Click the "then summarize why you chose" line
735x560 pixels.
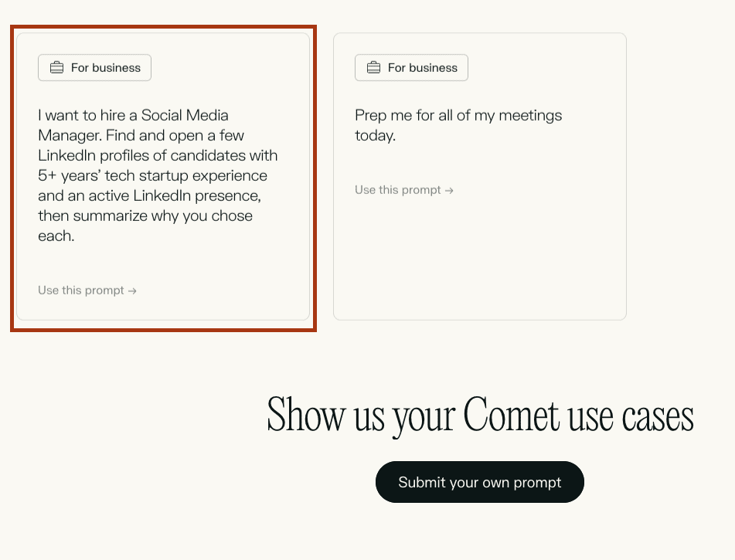[145, 216]
